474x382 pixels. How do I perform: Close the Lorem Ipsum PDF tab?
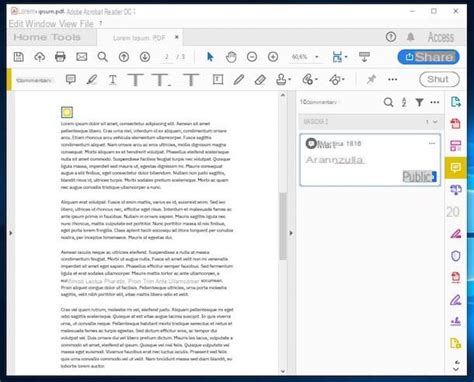tap(177, 37)
